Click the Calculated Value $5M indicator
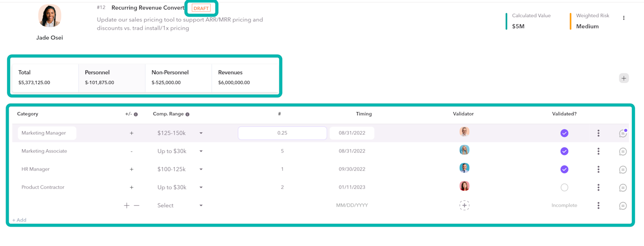The width and height of the screenshot is (644, 246). [528, 21]
